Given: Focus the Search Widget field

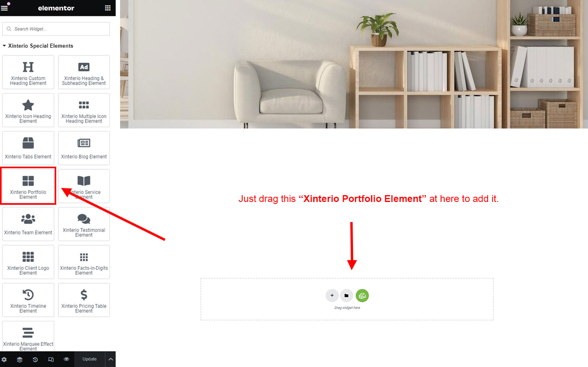Looking at the screenshot, I should pyautogui.click(x=56, y=29).
